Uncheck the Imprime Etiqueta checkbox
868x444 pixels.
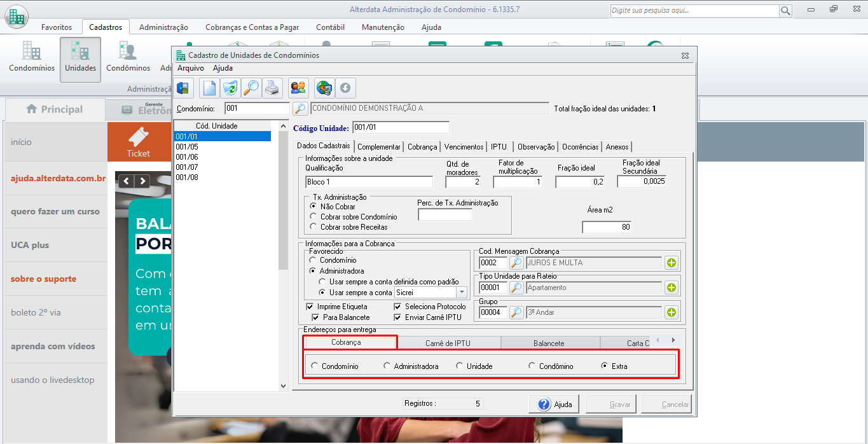[x=310, y=307]
